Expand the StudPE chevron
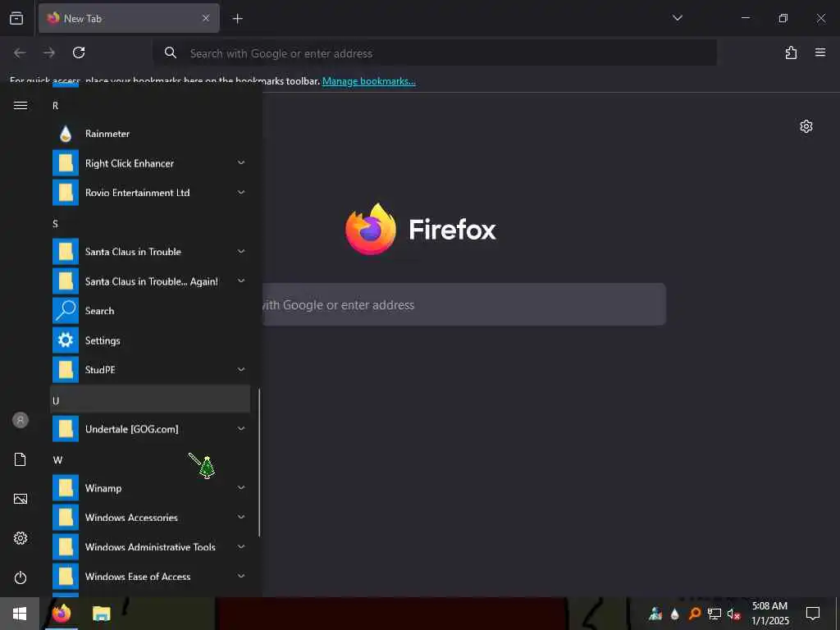The image size is (840, 630). tap(241, 370)
